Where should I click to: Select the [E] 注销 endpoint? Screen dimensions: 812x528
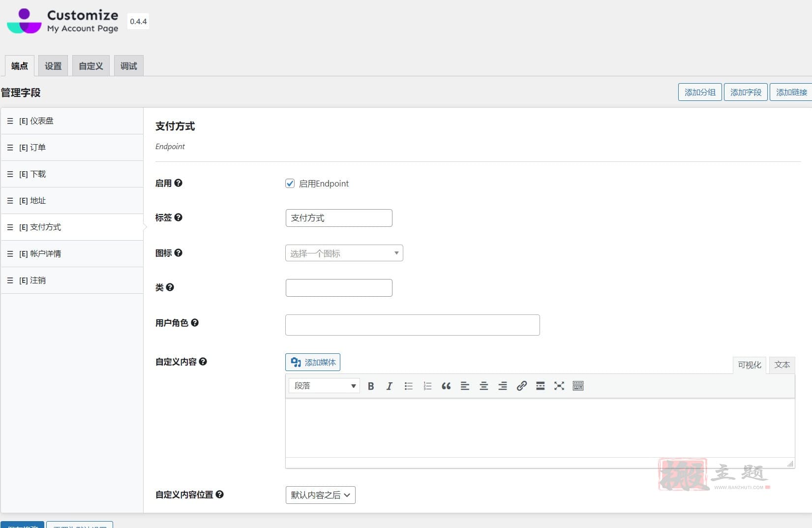coord(72,280)
